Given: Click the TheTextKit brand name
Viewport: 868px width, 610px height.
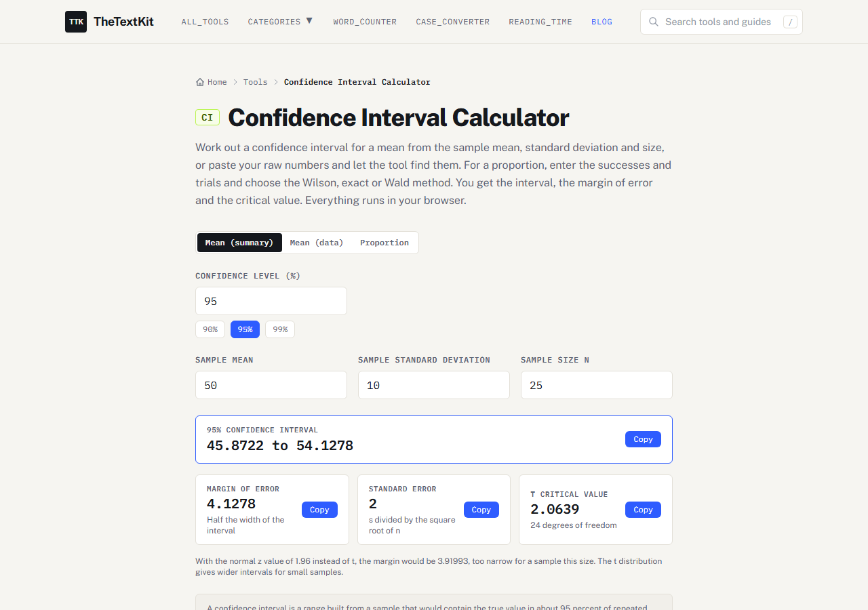Looking at the screenshot, I should 123,22.
